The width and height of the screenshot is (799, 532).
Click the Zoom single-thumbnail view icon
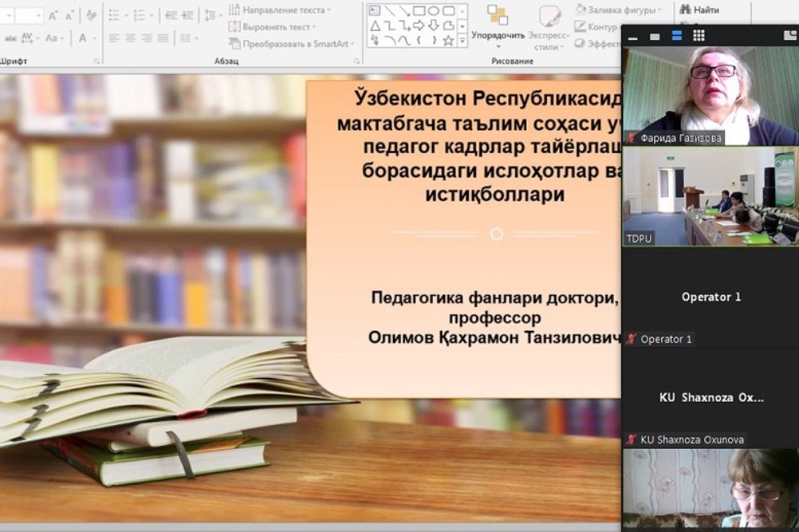[x=655, y=37]
